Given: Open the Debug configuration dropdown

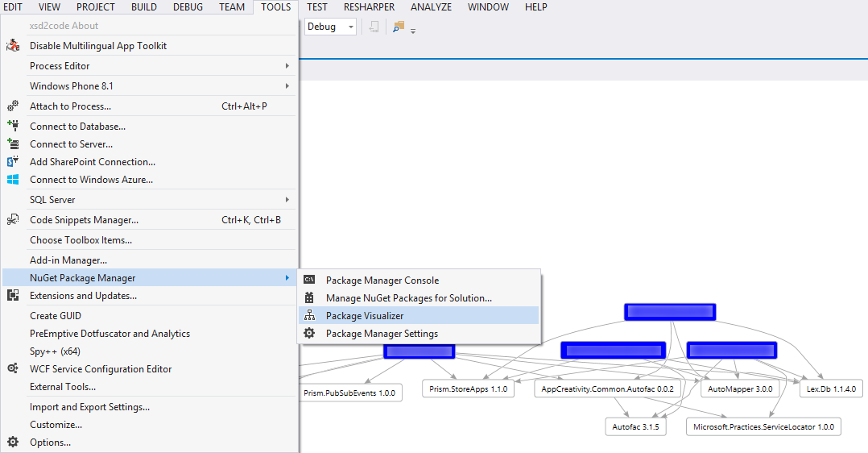Looking at the screenshot, I should (x=330, y=27).
